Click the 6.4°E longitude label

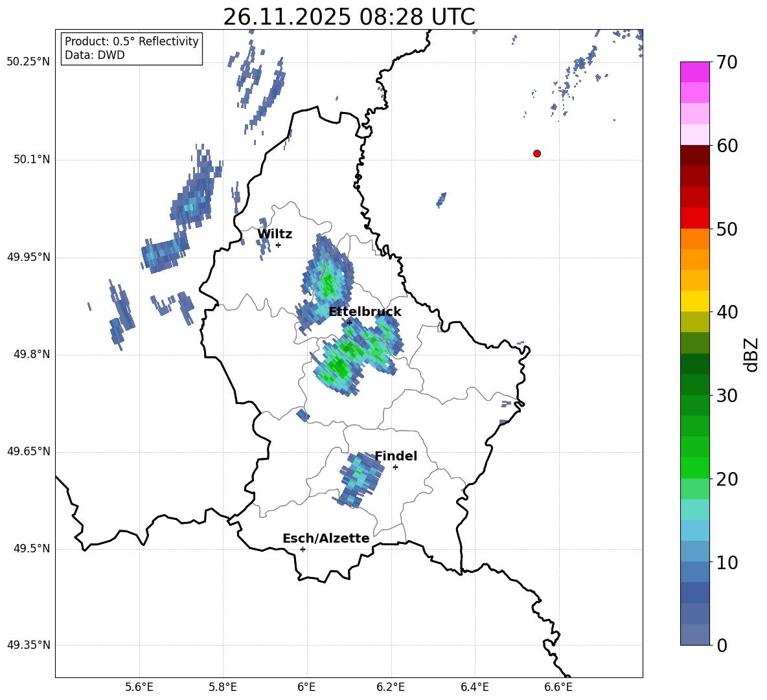click(474, 687)
